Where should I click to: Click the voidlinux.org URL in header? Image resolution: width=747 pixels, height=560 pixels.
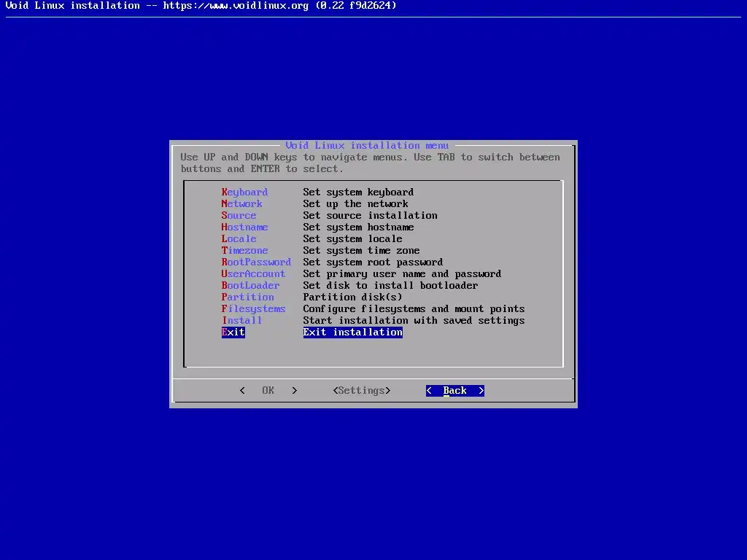236,6
